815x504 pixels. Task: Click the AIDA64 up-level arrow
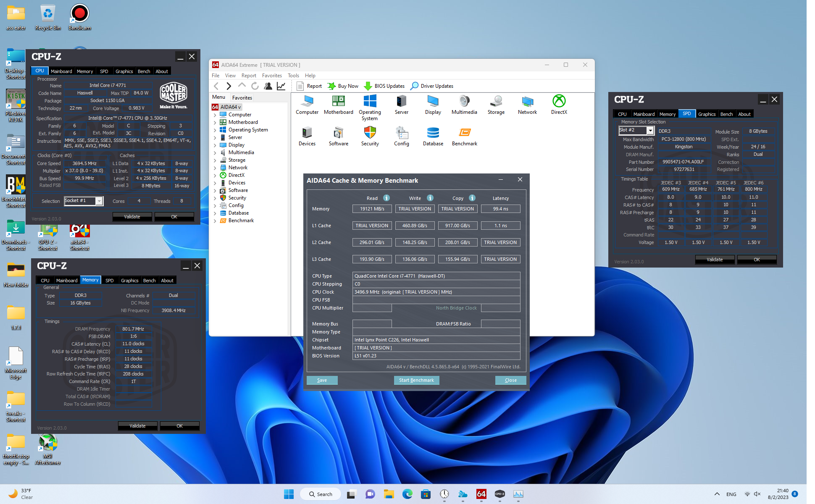coord(242,85)
